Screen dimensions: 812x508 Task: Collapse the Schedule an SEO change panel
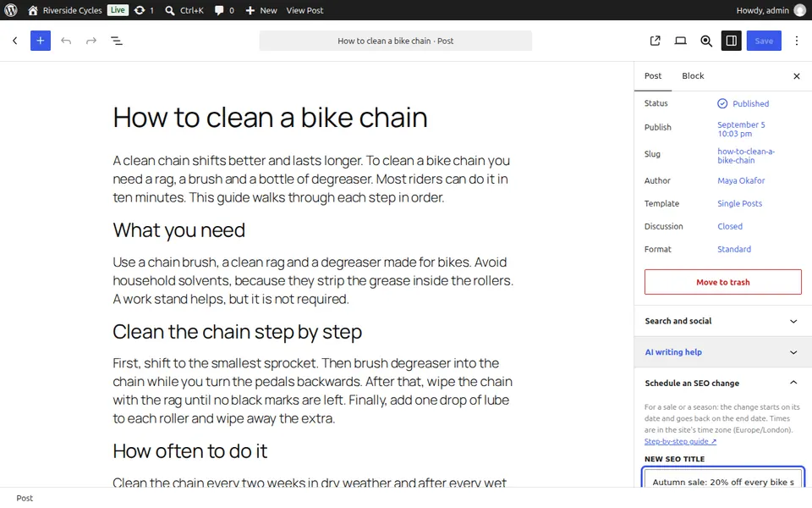pos(723,383)
